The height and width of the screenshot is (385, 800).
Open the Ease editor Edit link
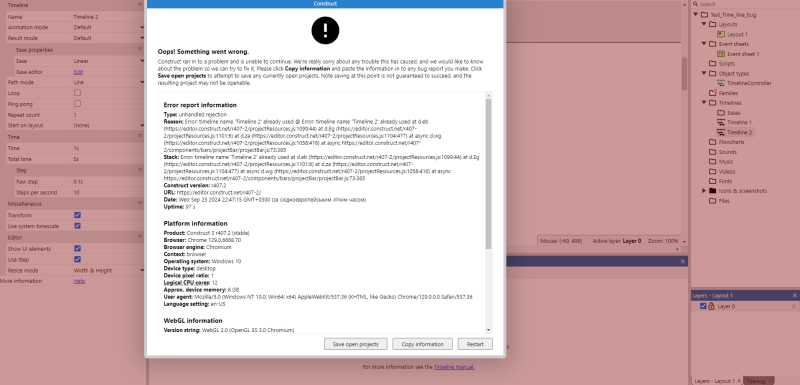point(78,72)
